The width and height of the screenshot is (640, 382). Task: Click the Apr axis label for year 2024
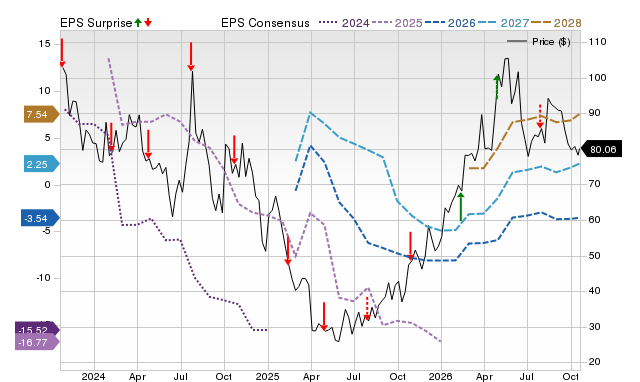[137, 376]
